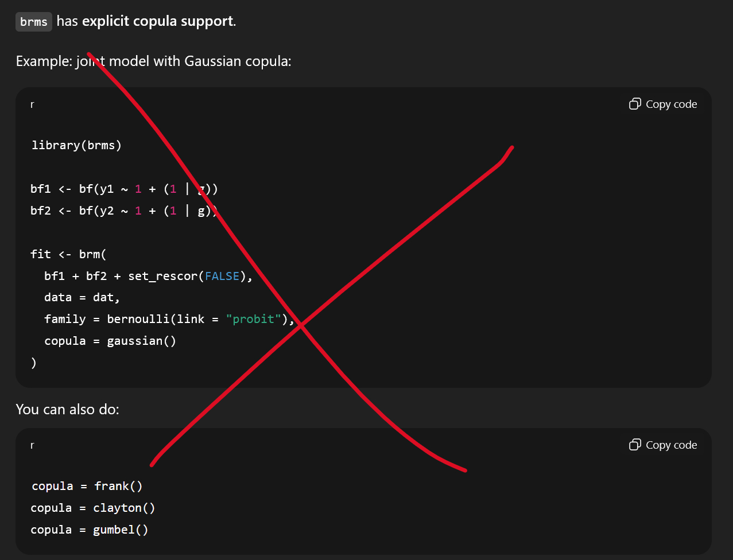
Task: Click the "fit <- brm(" code line
Action: tap(68, 254)
